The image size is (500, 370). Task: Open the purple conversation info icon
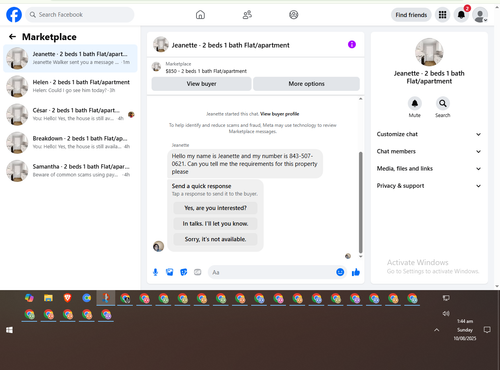[x=352, y=44]
